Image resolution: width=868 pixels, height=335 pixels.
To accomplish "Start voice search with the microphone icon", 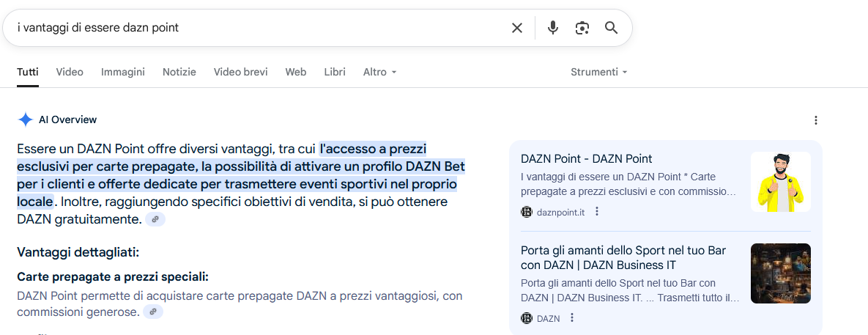I will (x=552, y=28).
